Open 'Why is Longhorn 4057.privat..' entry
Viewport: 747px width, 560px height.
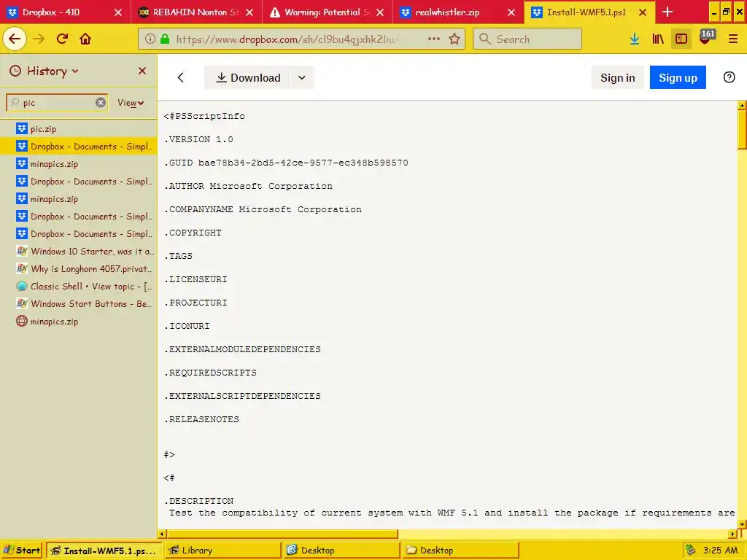pyautogui.click(x=79, y=268)
